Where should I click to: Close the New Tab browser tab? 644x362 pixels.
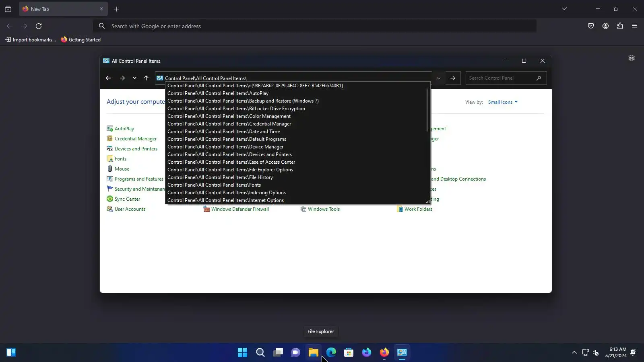[x=101, y=9]
